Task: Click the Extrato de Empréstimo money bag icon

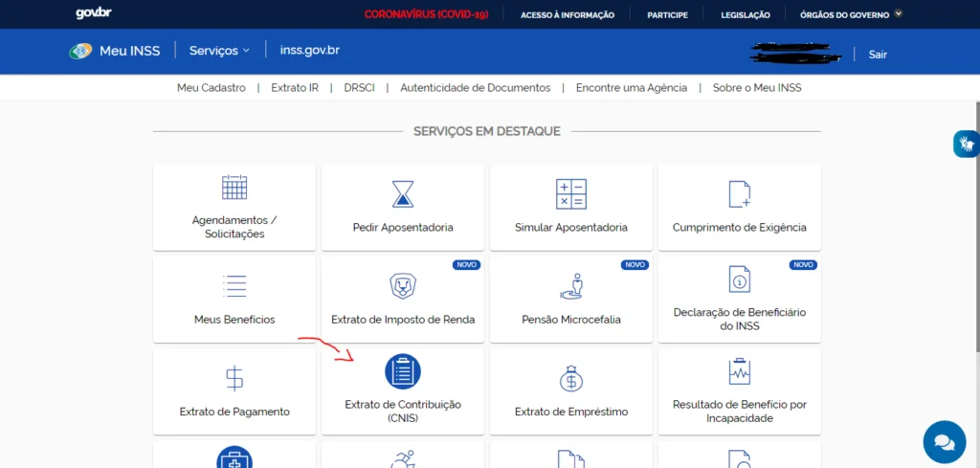Action: (x=571, y=378)
